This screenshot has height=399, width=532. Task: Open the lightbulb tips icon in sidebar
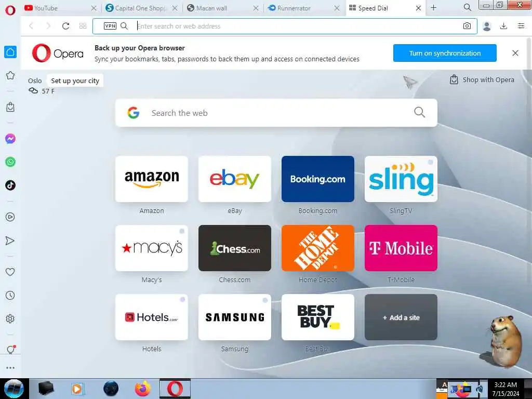(11, 350)
